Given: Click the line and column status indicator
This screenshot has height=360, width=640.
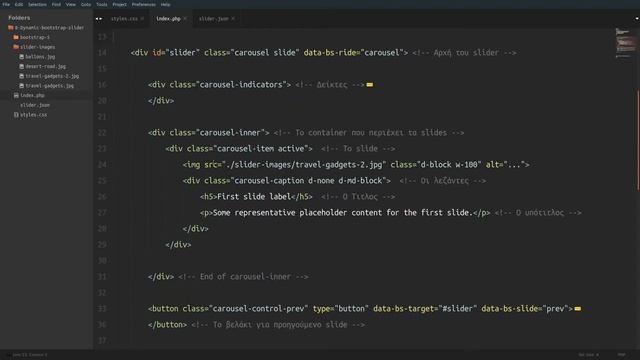Looking at the screenshot, I should 30,355.
